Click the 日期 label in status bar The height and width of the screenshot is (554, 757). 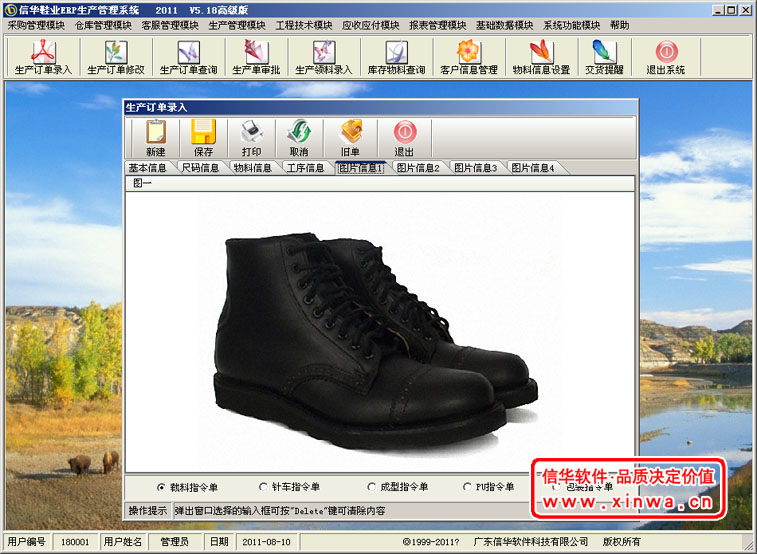coord(219,542)
